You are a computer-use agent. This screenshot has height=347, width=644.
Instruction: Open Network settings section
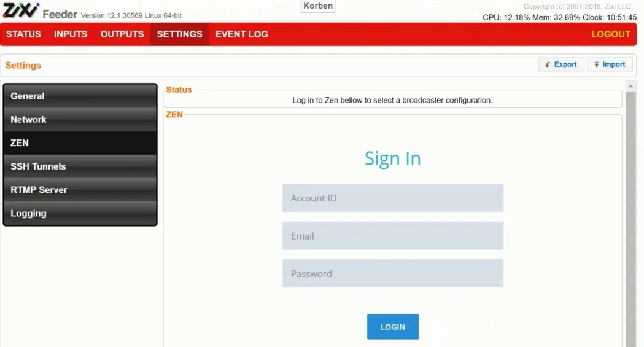tap(80, 120)
